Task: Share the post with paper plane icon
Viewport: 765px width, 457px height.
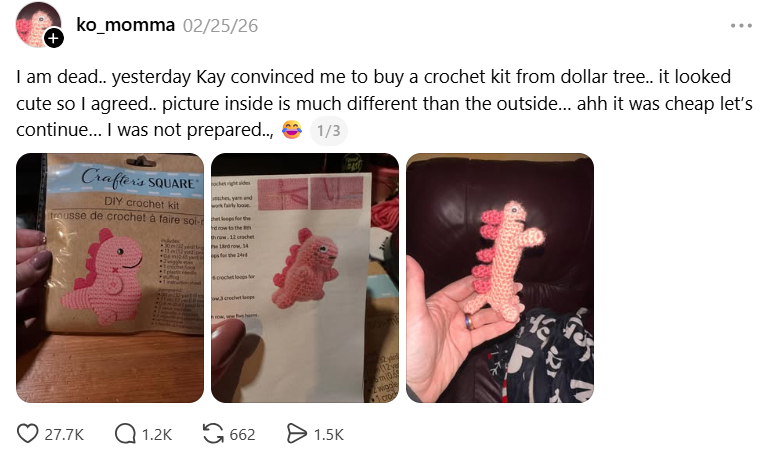Action: pyautogui.click(x=296, y=434)
